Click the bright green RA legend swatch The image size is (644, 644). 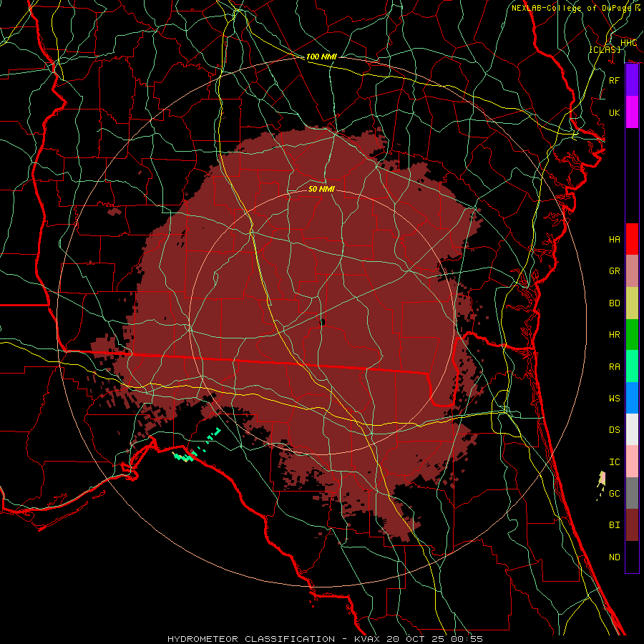pyautogui.click(x=632, y=366)
